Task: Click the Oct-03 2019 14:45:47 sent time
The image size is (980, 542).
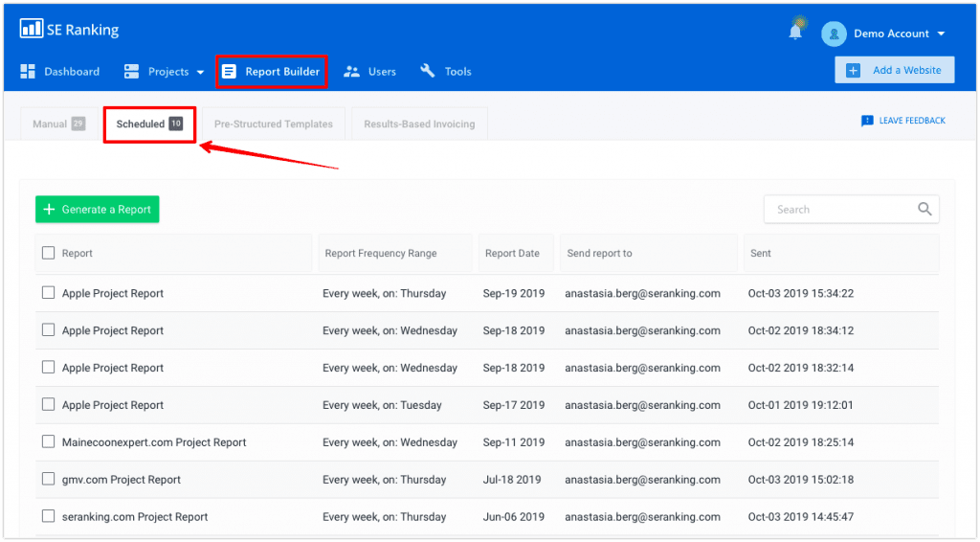Action: (x=801, y=517)
